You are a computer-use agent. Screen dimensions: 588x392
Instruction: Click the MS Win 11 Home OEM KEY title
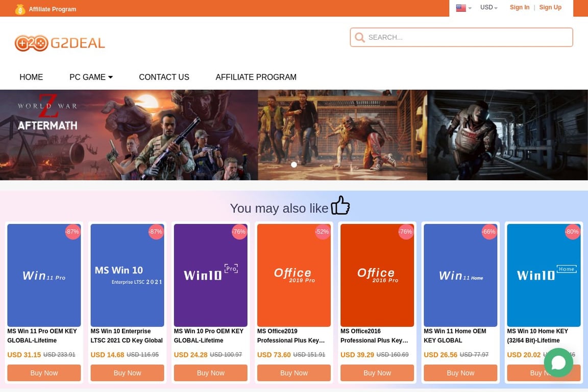pos(455,336)
